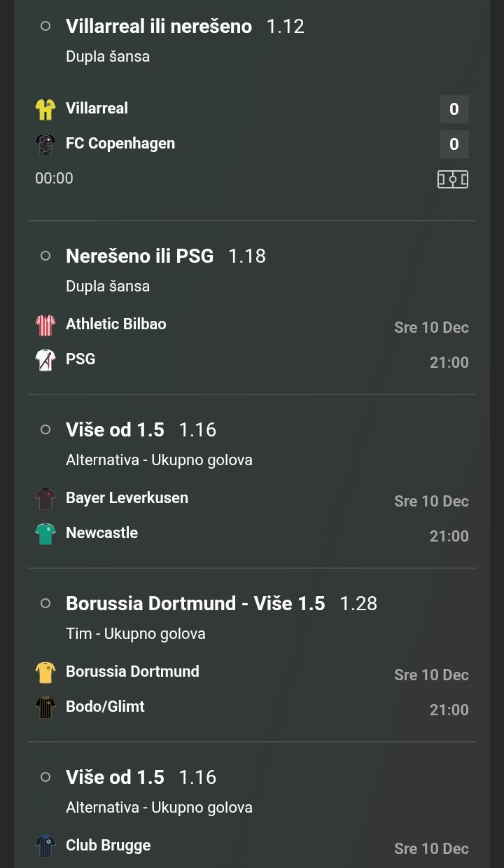Click the Villarreal yellow jersey icon

coord(45,109)
